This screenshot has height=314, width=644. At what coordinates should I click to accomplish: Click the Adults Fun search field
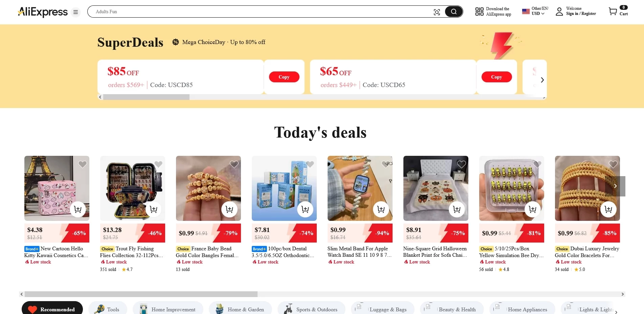(257, 12)
